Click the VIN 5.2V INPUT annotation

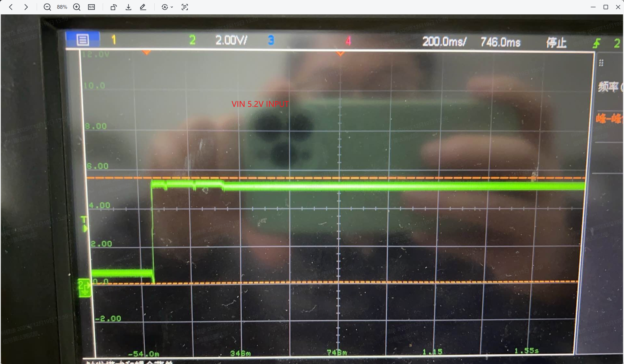[x=260, y=104]
